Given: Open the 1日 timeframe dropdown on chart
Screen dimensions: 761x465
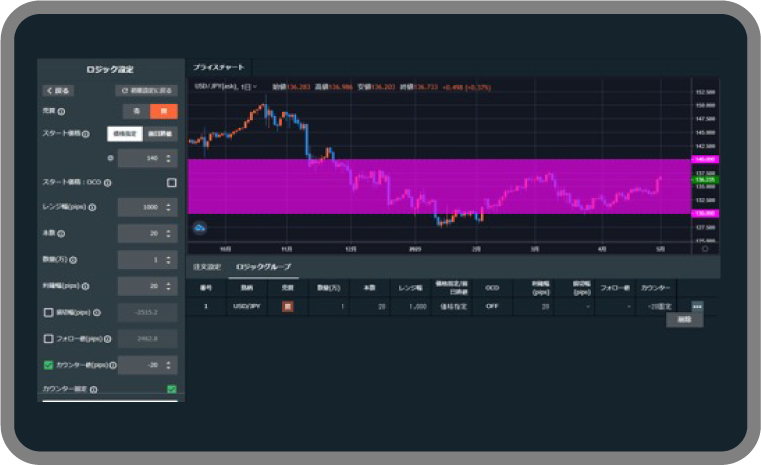Looking at the screenshot, I should coord(248,87).
